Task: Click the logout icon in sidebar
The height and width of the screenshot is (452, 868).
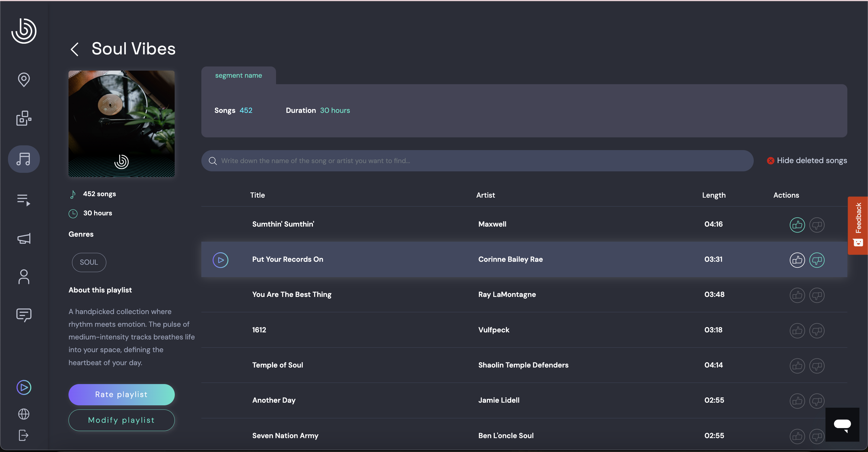Action: (24, 435)
